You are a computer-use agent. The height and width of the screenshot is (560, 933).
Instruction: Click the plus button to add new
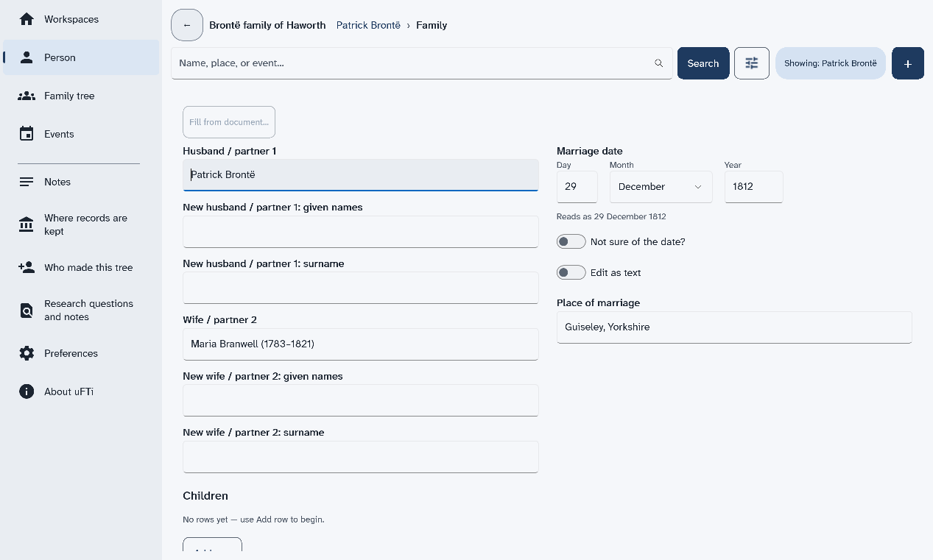pyautogui.click(x=908, y=63)
